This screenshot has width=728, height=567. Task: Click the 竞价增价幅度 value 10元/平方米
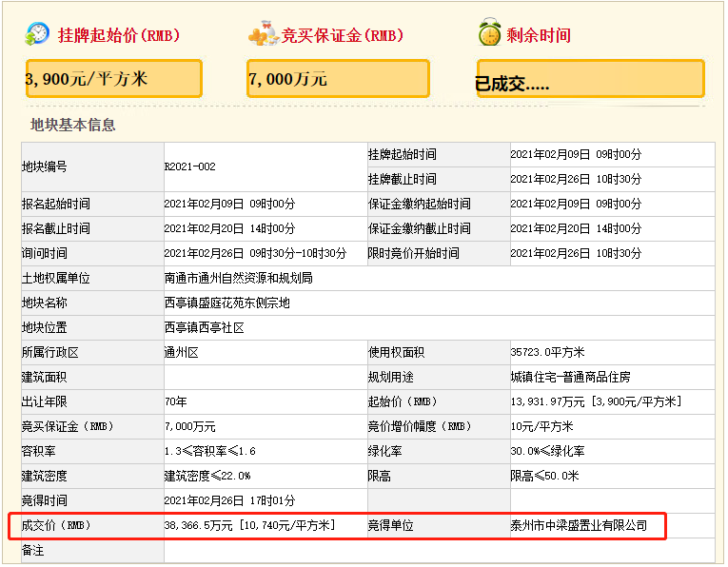pos(541,427)
